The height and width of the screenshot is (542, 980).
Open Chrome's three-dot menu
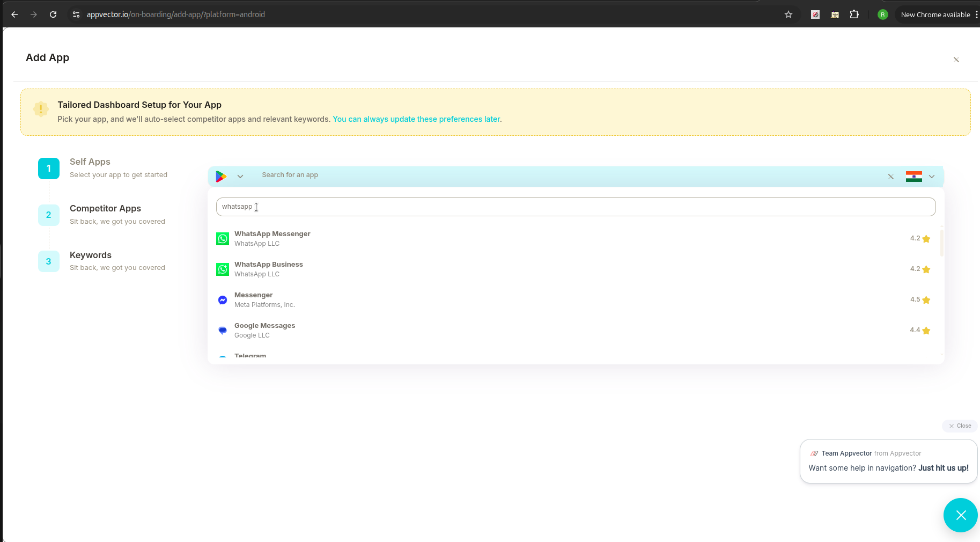pyautogui.click(x=977, y=14)
